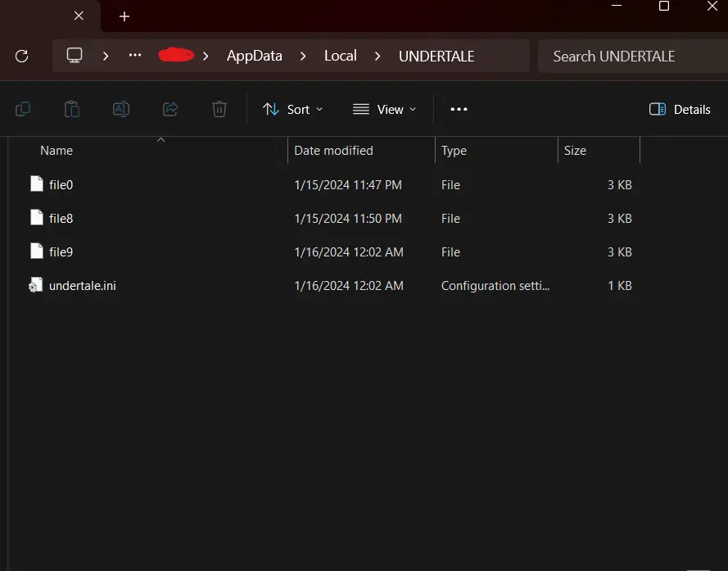Click the Share toolbar icon
Image resolution: width=728 pixels, height=571 pixels.
point(170,109)
